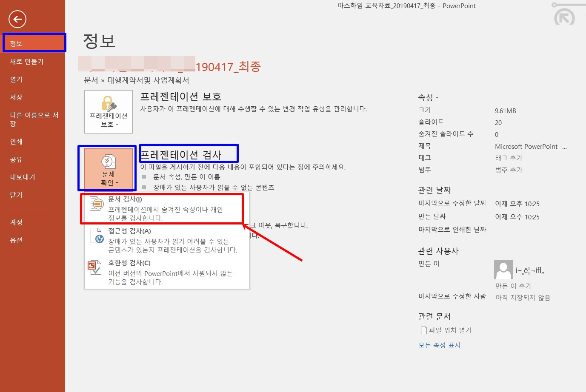
Task: Select 다른 이름으로 저장 option
Action: 32,119
